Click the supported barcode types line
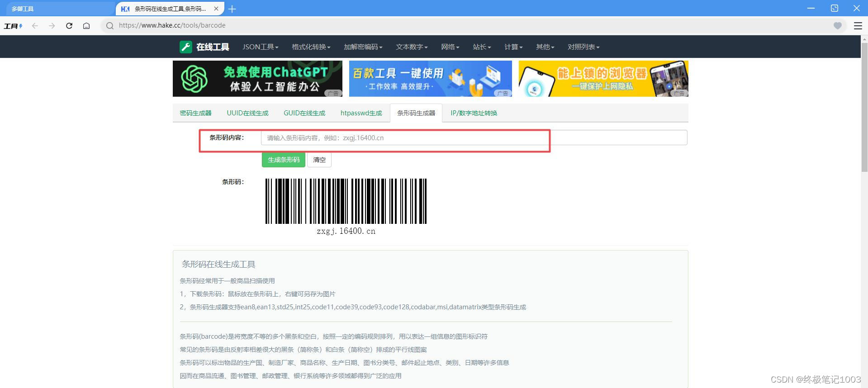 tap(353, 307)
